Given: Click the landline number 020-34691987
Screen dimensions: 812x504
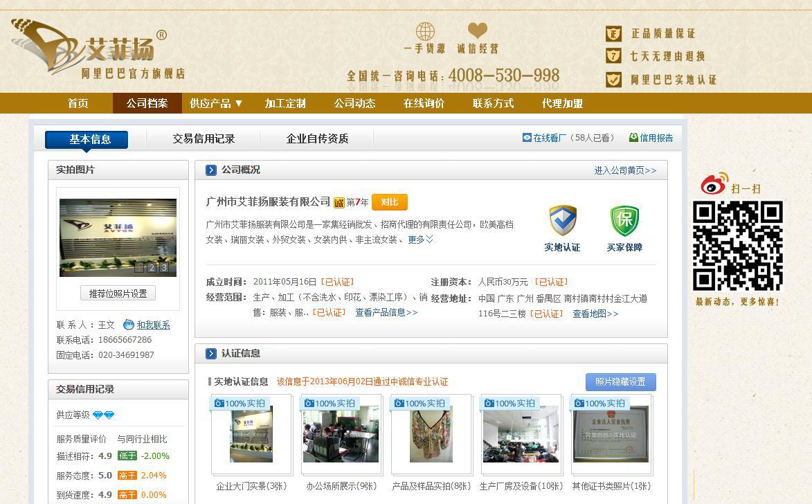Looking at the screenshot, I should [127, 355].
